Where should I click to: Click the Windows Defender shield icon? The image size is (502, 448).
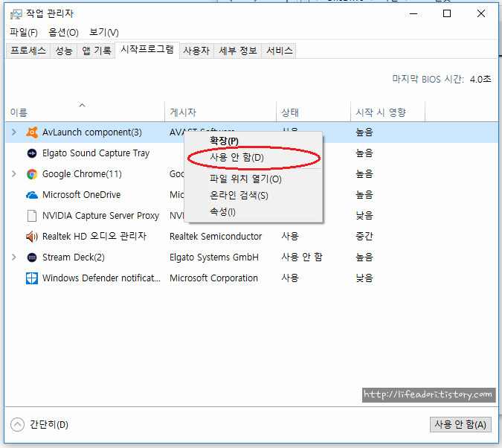(32, 278)
